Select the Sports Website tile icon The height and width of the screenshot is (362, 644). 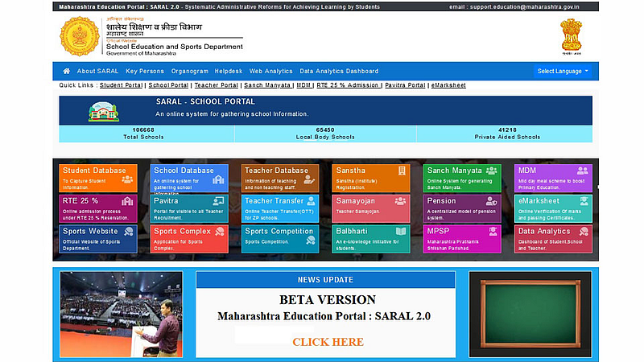click(129, 232)
